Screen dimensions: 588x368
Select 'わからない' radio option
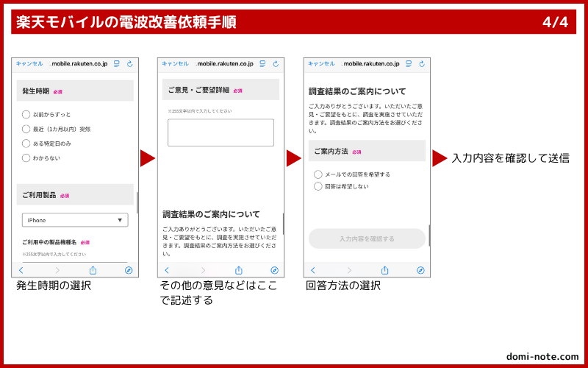pos(26,158)
